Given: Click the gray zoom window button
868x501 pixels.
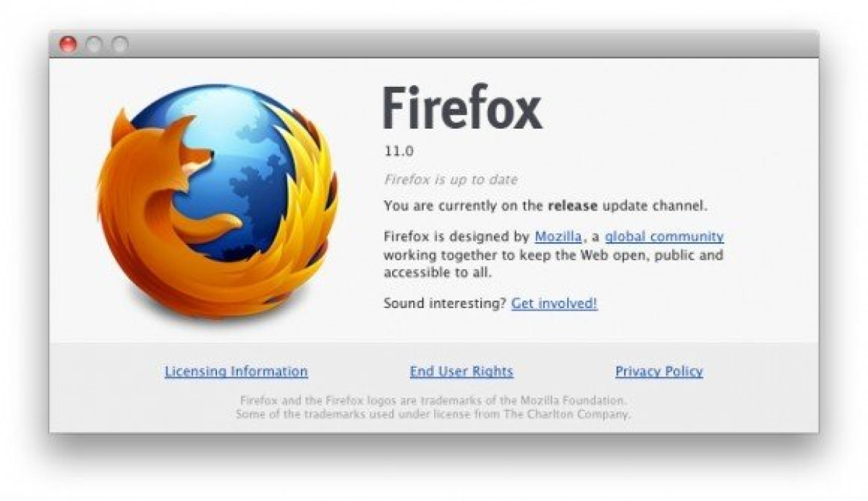Looking at the screenshot, I should click(x=120, y=45).
